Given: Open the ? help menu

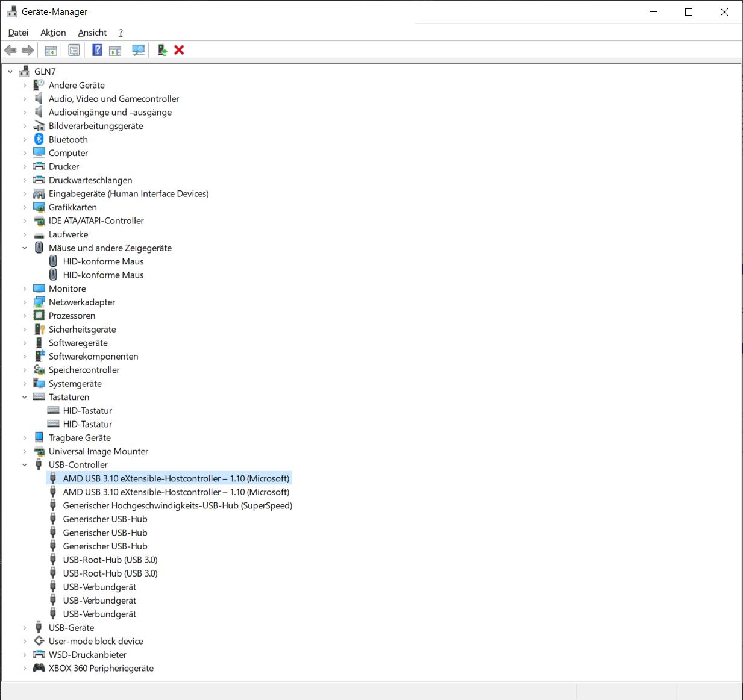Looking at the screenshot, I should coord(121,33).
